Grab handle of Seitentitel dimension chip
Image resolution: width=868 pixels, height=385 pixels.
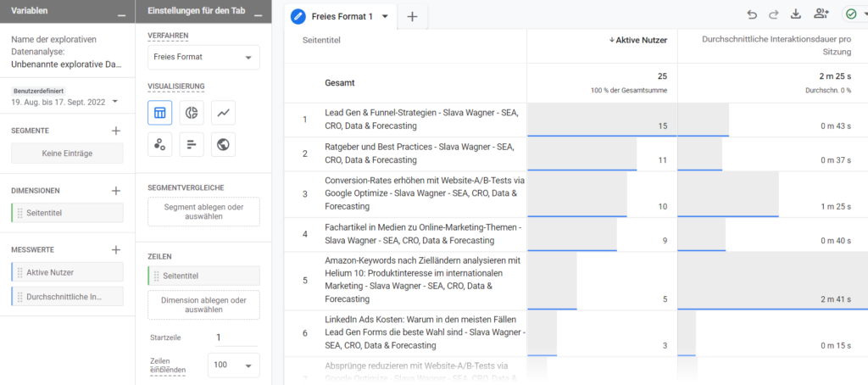tap(20, 213)
